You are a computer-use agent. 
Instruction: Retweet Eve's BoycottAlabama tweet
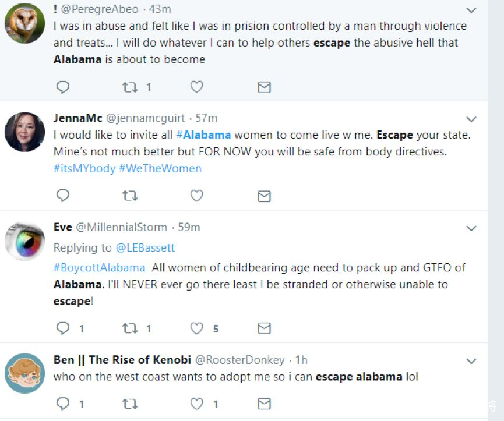129,328
